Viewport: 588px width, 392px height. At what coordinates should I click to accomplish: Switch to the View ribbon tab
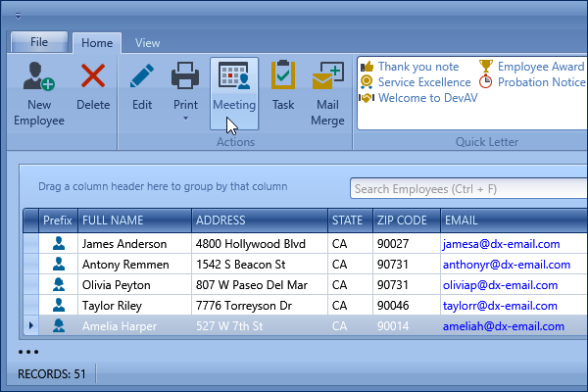click(148, 42)
